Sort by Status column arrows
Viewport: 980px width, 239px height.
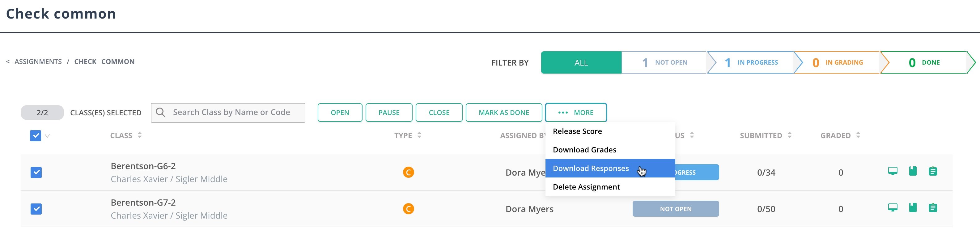(x=692, y=135)
